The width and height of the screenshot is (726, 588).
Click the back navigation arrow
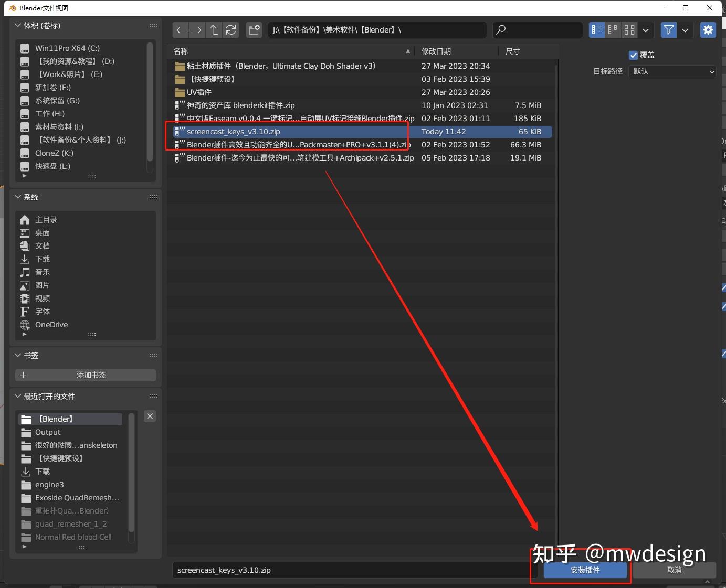click(x=181, y=30)
